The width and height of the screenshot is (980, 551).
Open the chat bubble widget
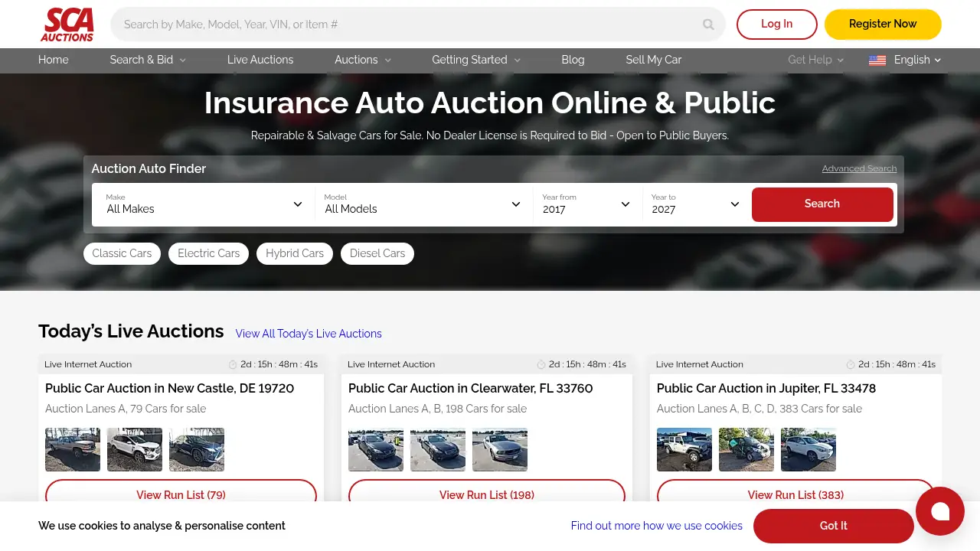tap(940, 511)
